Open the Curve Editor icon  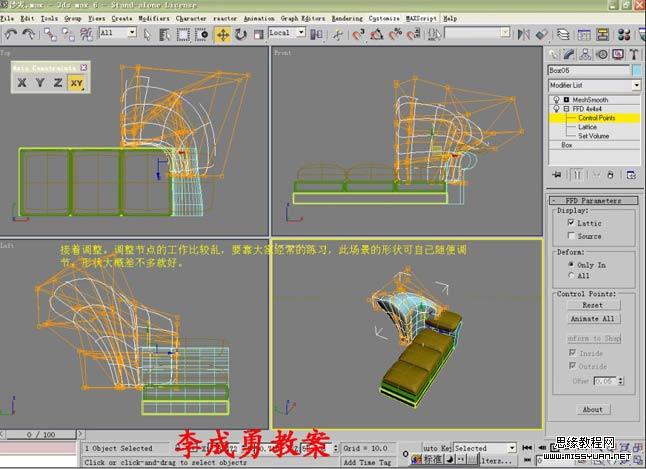pos(584,35)
